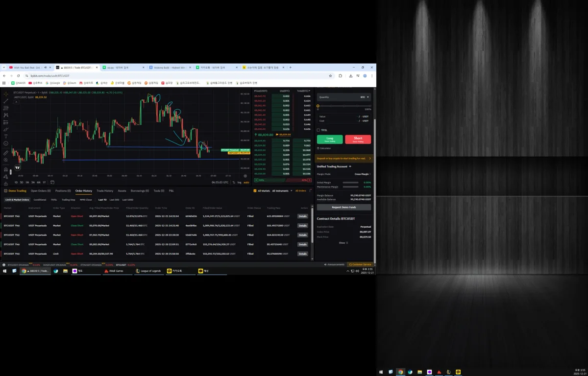This screenshot has width=588, height=376.
Task: Open Customer Service
Action: [x=360, y=264]
